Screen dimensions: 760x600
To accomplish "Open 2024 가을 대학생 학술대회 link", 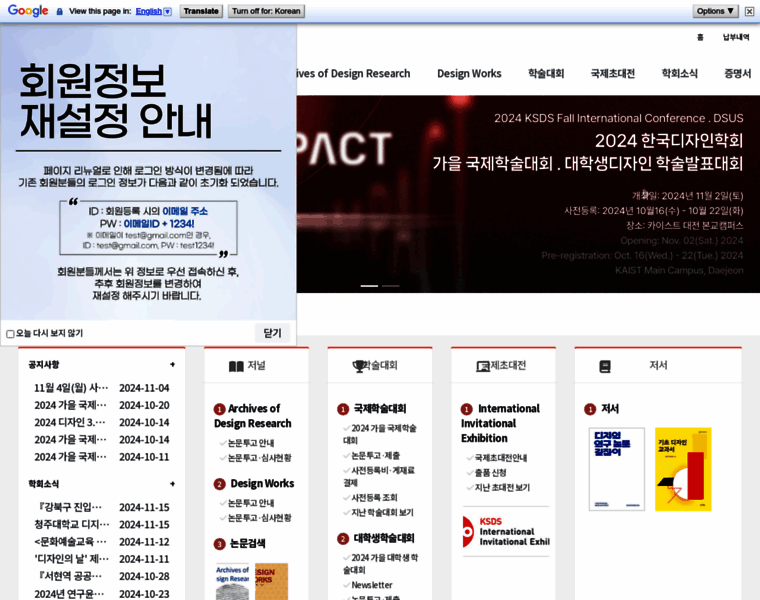I will [380, 564].
